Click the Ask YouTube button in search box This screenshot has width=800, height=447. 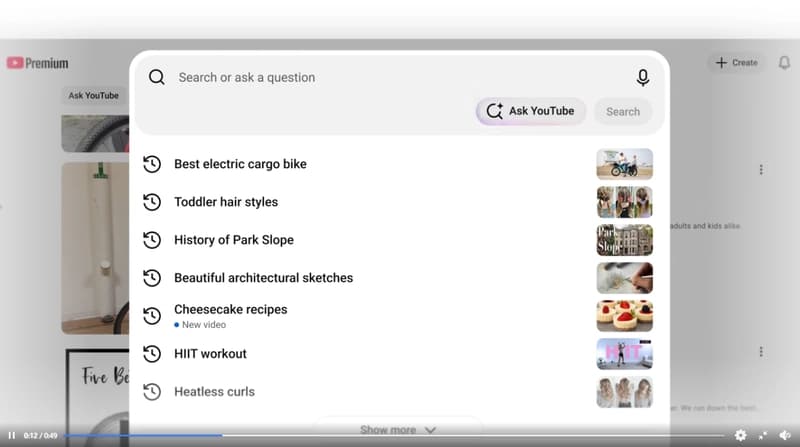(531, 111)
